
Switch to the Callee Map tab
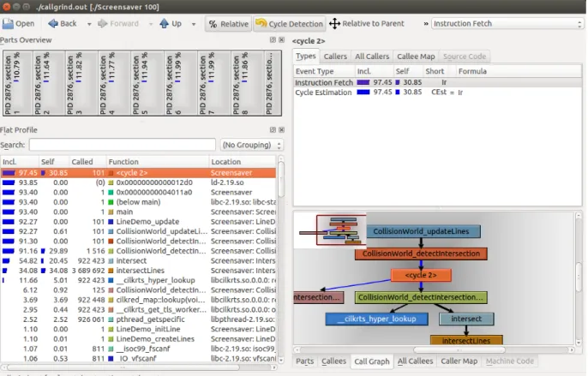pos(416,57)
